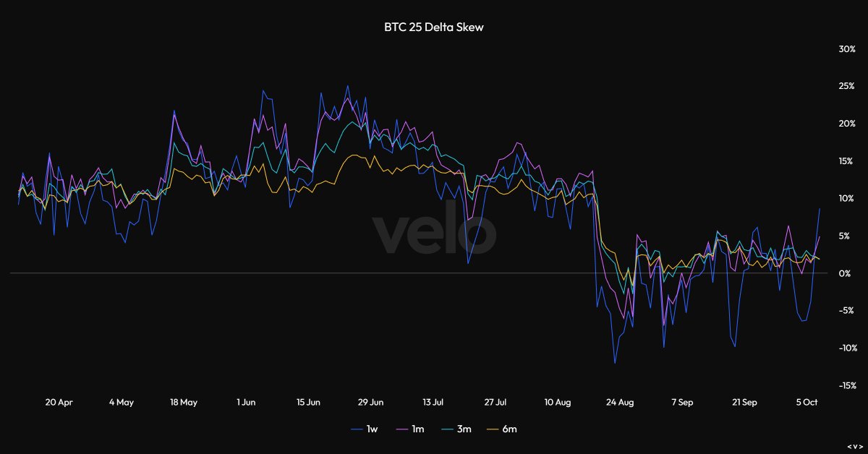Click the 20 Apr date tick
The height and width of the screenshot is (454, 868).
click(59, 403)
